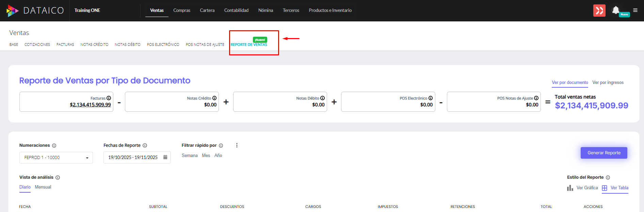Go to the Facturas tab
The image size is (644, 212).
(65, 45)
